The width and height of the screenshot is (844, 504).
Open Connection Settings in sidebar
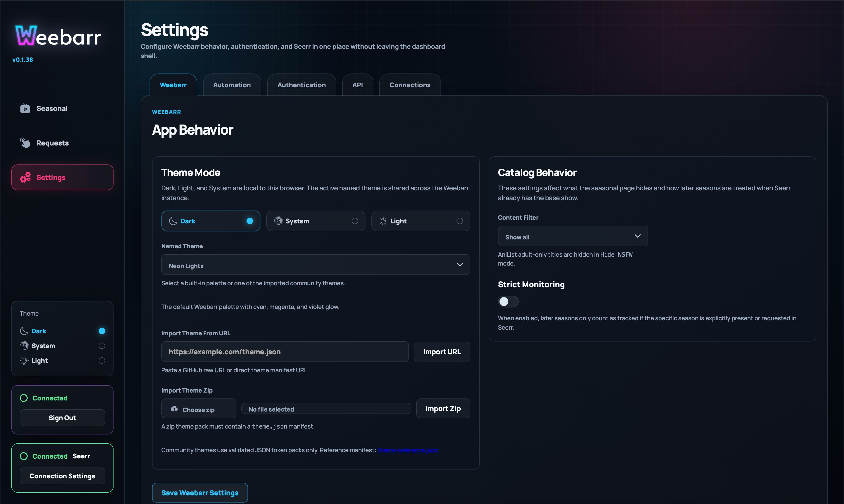pyautogui.click(x=62, y=476)
